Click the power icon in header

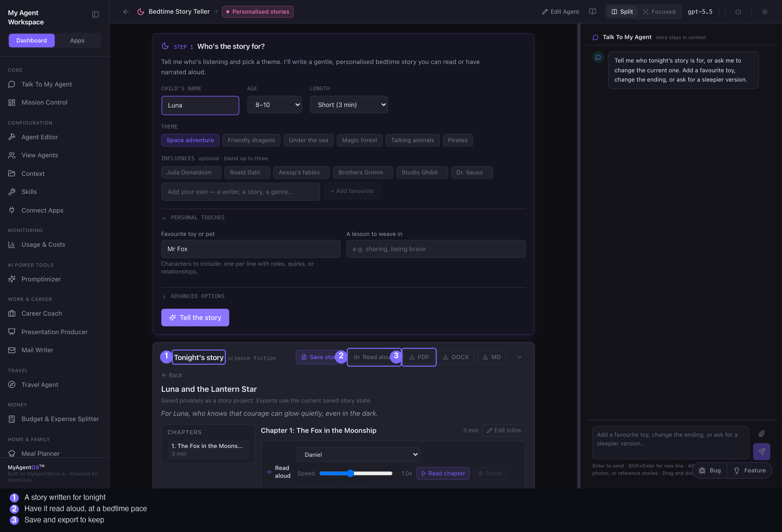coord(738,12)
